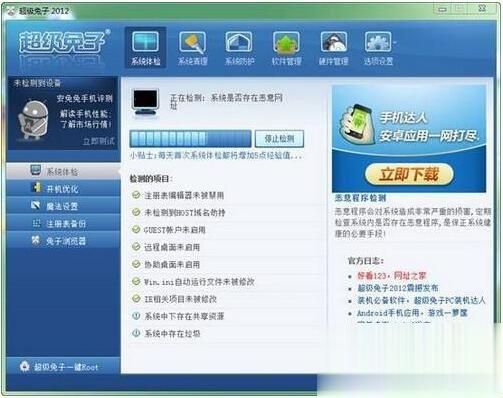503x398 pixels.
Task: Close the 超级兔子 2012 window
Action: (482, 9)
